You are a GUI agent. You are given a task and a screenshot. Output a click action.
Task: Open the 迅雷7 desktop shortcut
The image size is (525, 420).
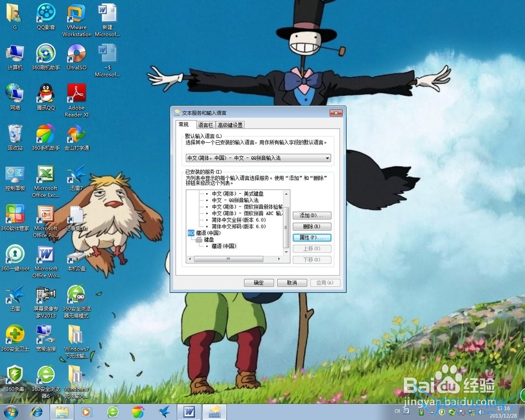pos(76,178)
